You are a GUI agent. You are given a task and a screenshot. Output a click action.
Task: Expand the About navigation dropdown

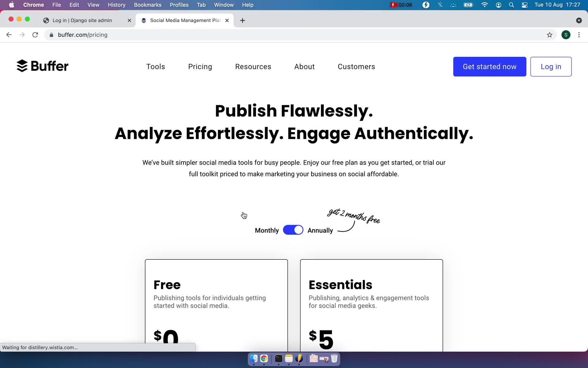click(304, 67)
